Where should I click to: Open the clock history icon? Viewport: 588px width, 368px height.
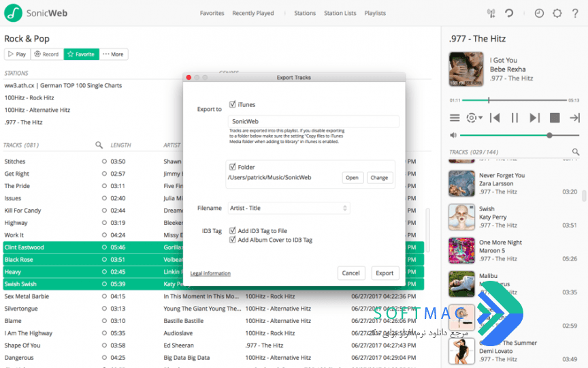(539, 13)
